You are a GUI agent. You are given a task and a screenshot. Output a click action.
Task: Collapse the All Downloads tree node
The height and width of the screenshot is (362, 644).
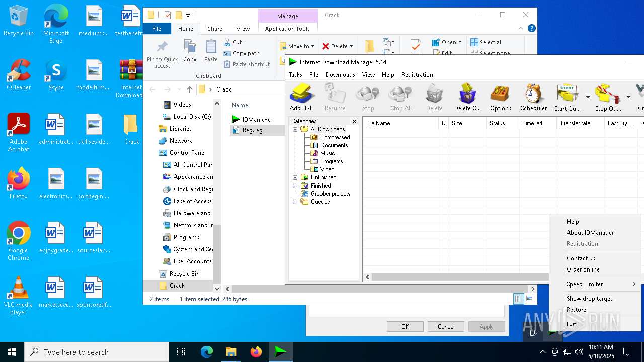(295, 129)
